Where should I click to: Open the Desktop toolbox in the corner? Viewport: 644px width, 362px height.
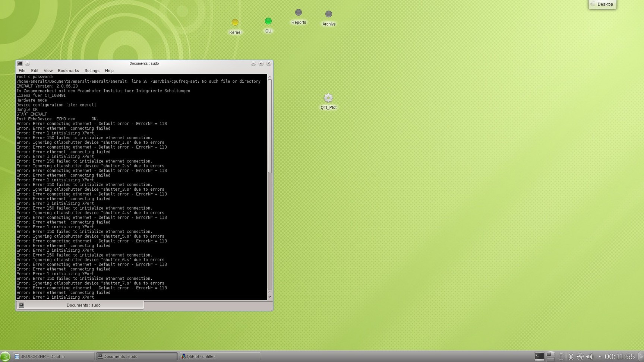[x=602, y=4]
